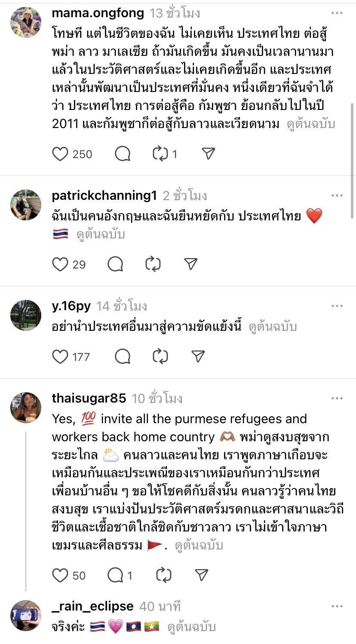Share thaisugar85's comment via send icon
Screen dimensions: 356x644
pos(201,575)
